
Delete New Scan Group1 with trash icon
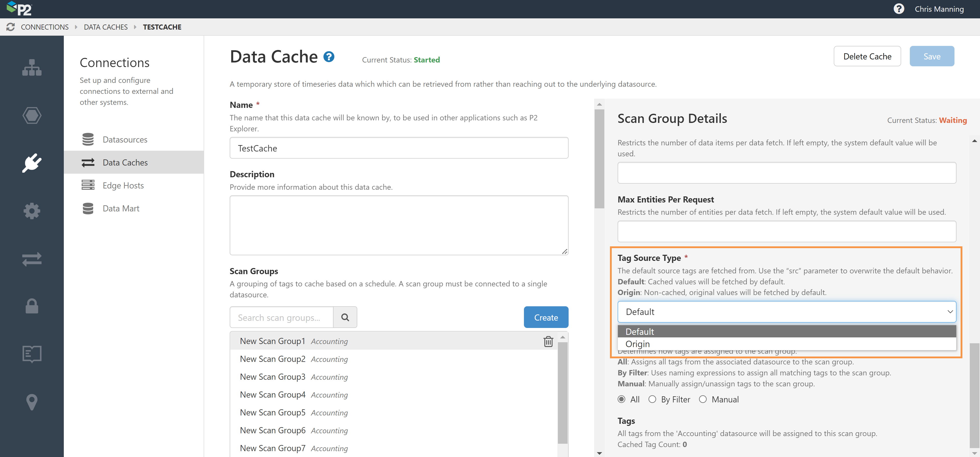(x=548, y=341)
